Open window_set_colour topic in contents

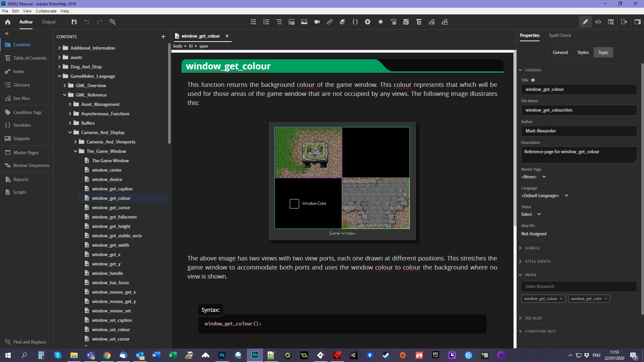(111, 329)
